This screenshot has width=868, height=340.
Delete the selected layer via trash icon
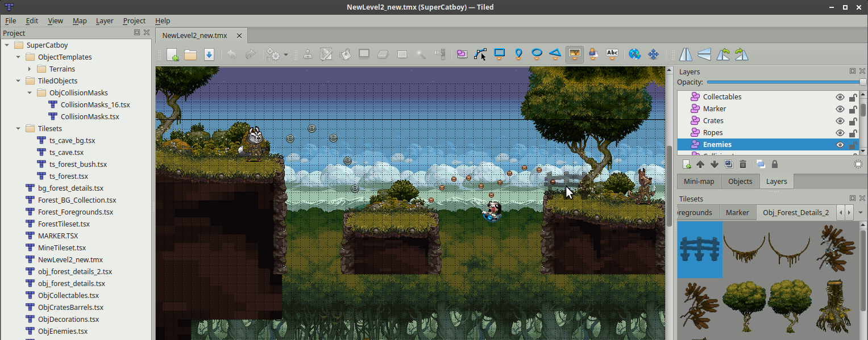[x=742, y=164]
